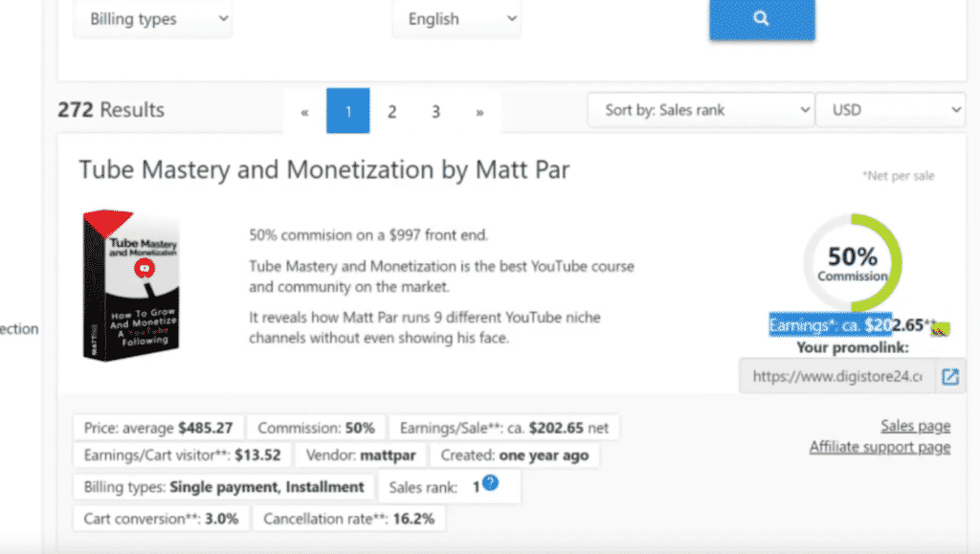Click the highlighted Earnings ca. $202.65 text
The image size is (980, 554).
point(853,325)
